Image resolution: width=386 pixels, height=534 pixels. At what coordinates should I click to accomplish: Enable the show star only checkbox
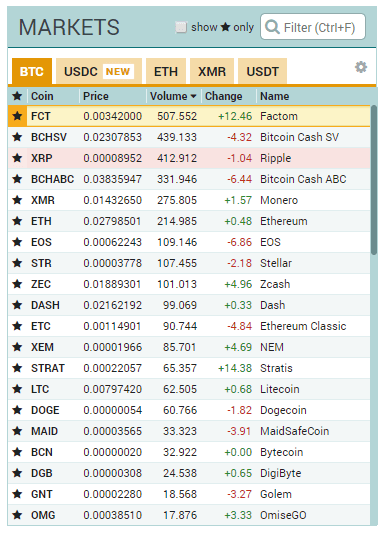point(181,27)
